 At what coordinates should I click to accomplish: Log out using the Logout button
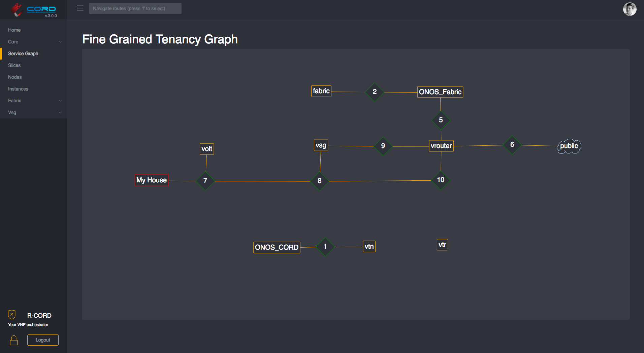coord(43,340)
